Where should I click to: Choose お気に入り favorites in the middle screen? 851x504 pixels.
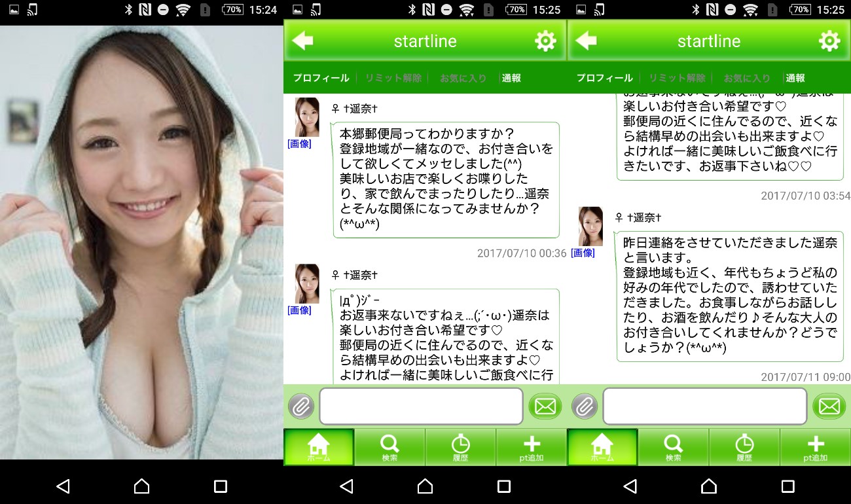coord(463,78)
